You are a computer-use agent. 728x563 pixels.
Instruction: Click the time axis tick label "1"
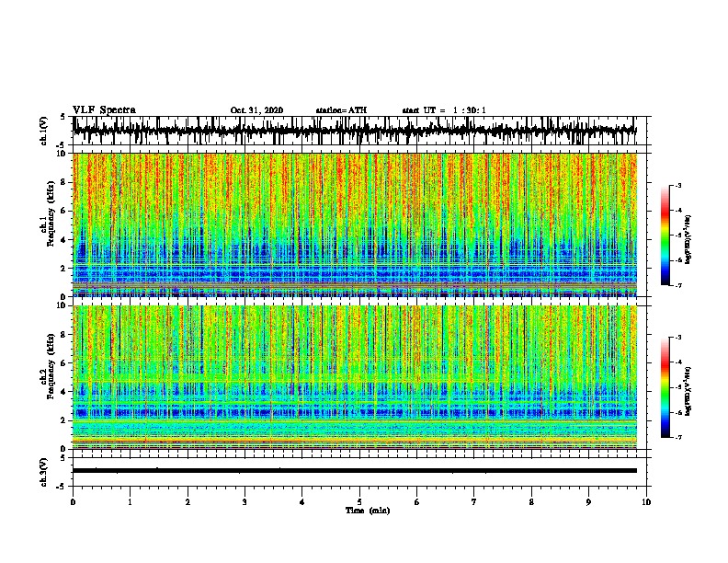[x=130, y=502]
